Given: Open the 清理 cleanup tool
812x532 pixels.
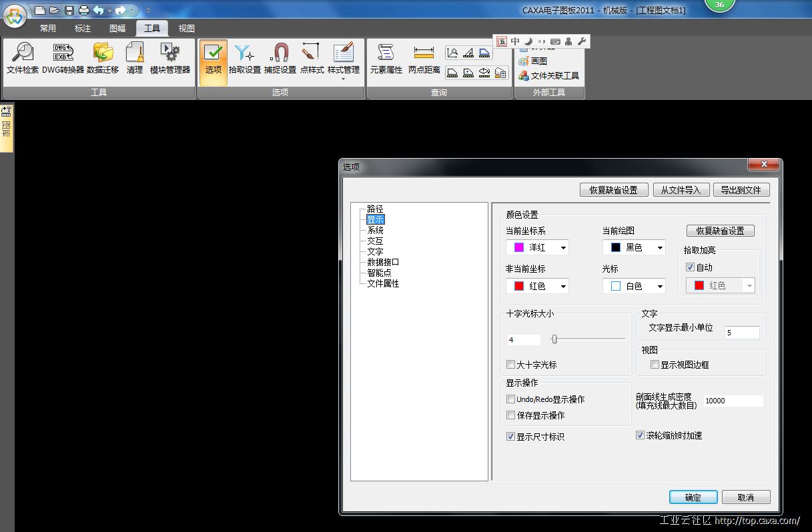Looking at the screenshot, I should [135, 58].
